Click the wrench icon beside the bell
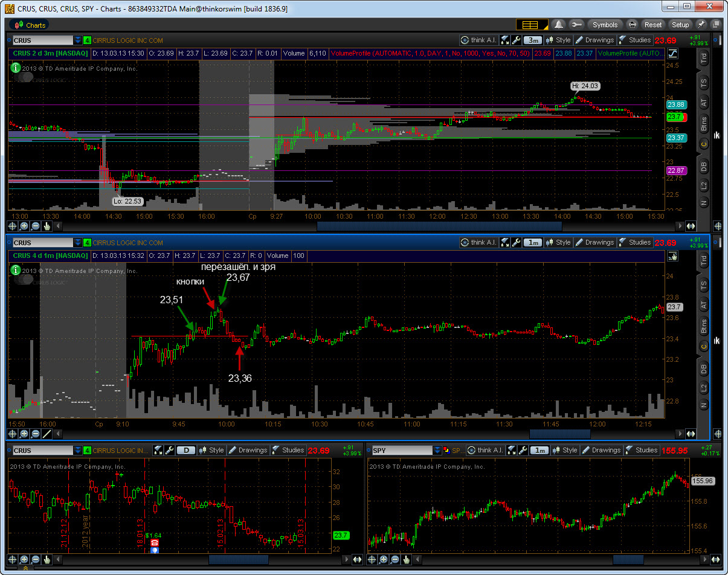Image resolution: width=728 pixels, height=575 pixels. coord(576,25)
